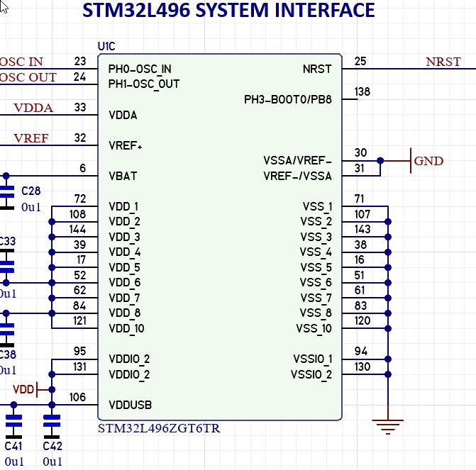Click the PH3-BOOT0/PB8 pin name
Screen dimensions: 476x470
tap(287, 99)
